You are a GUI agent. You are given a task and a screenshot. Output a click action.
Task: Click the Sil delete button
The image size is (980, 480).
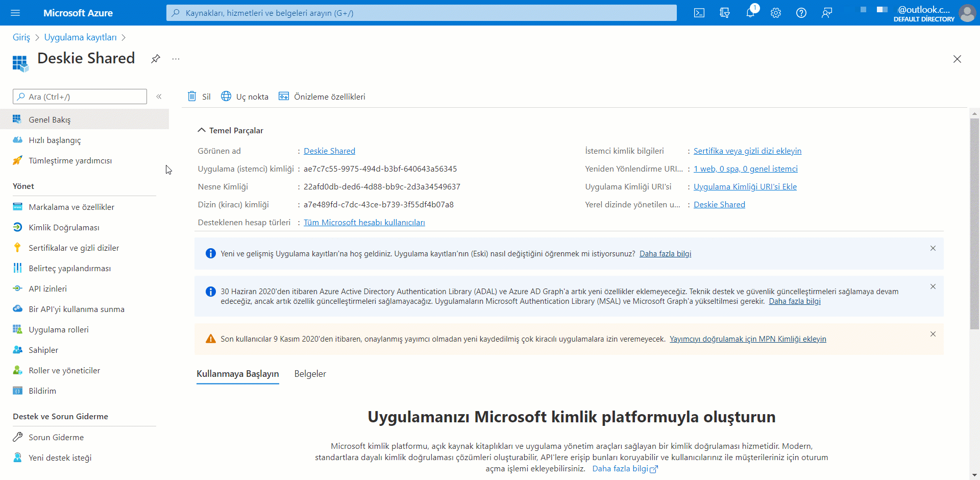point(199,97)
